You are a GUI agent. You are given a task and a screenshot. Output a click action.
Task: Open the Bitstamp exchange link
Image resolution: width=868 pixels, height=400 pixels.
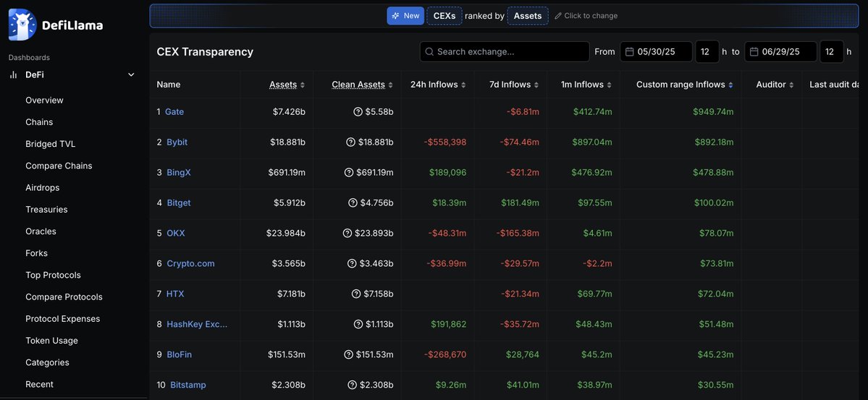[x=188, y=385]
